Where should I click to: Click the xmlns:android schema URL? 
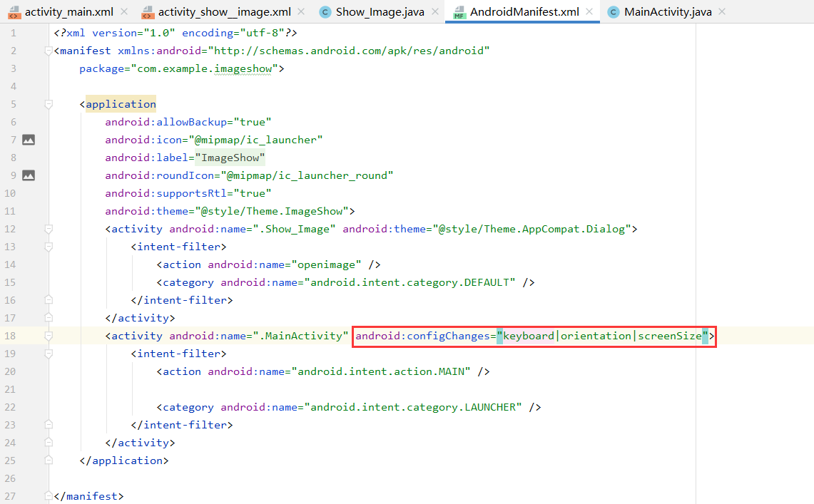[348, 51]
